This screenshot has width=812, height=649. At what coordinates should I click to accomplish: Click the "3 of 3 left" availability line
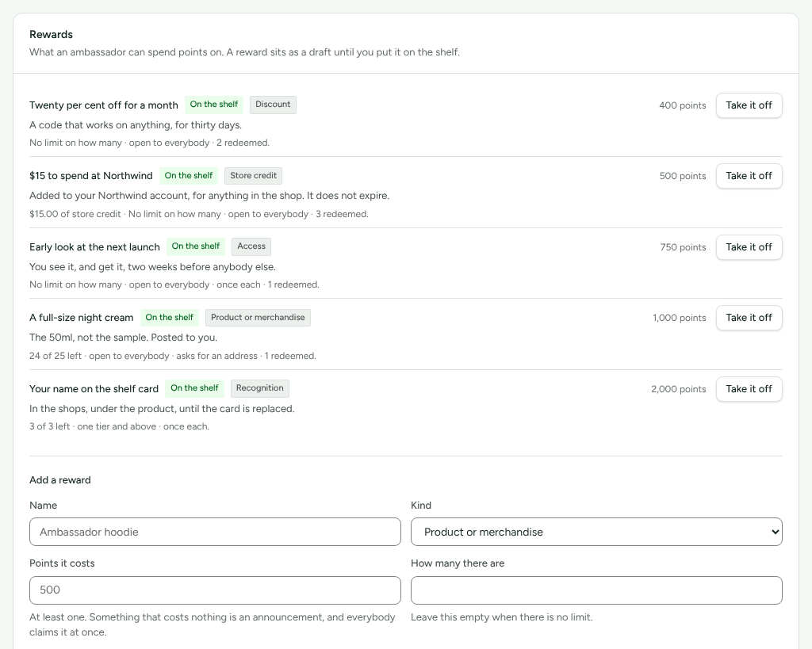point(50,426)
